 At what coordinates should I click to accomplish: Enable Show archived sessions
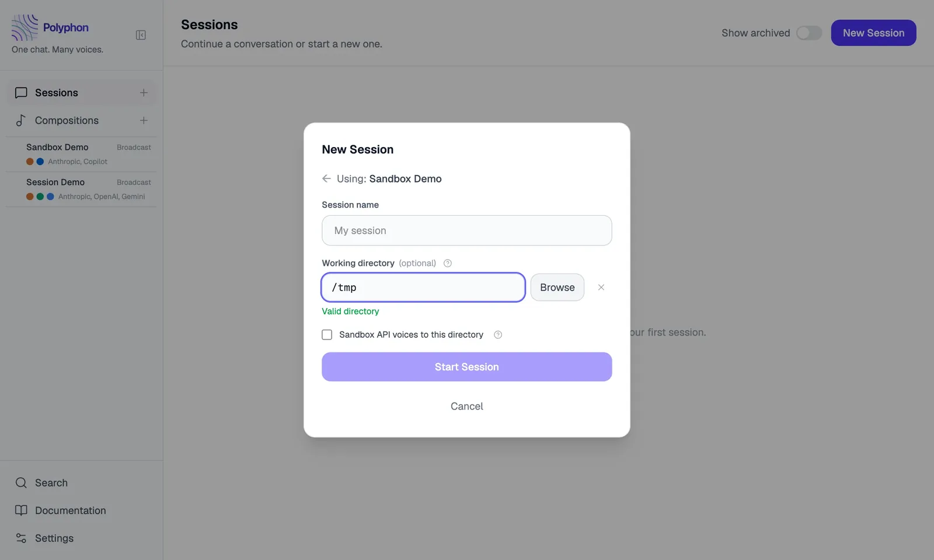coord(809,33)
